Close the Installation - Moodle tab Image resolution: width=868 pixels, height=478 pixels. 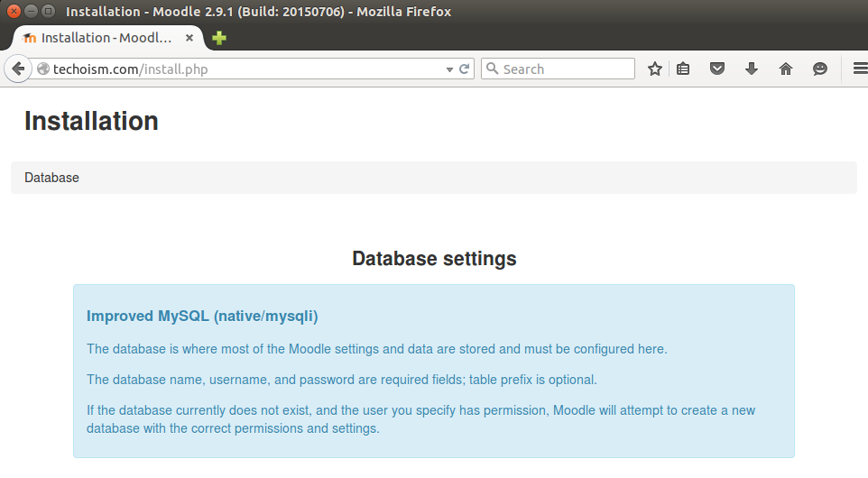(x=189, y=38)
